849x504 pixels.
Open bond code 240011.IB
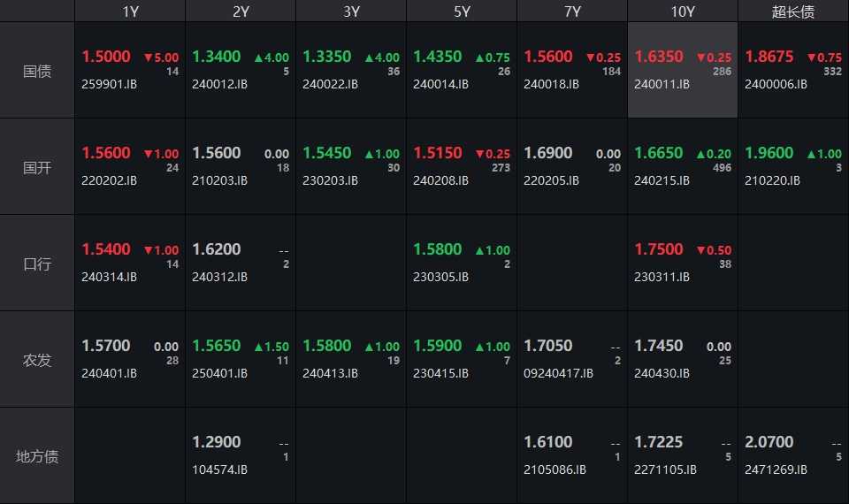click(662, 85)
